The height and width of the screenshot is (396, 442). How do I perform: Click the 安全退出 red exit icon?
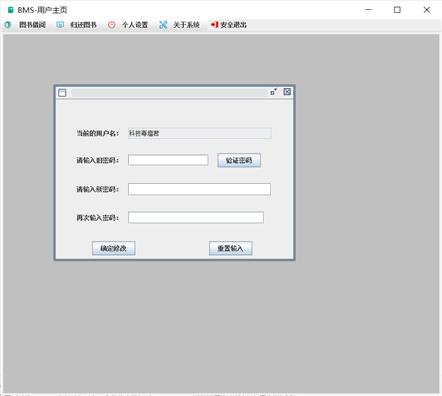214,25
